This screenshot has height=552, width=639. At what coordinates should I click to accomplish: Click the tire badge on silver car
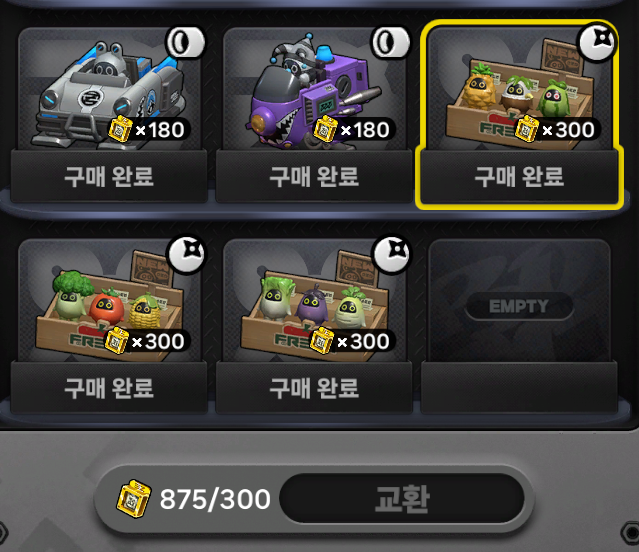tap(185, 42)
